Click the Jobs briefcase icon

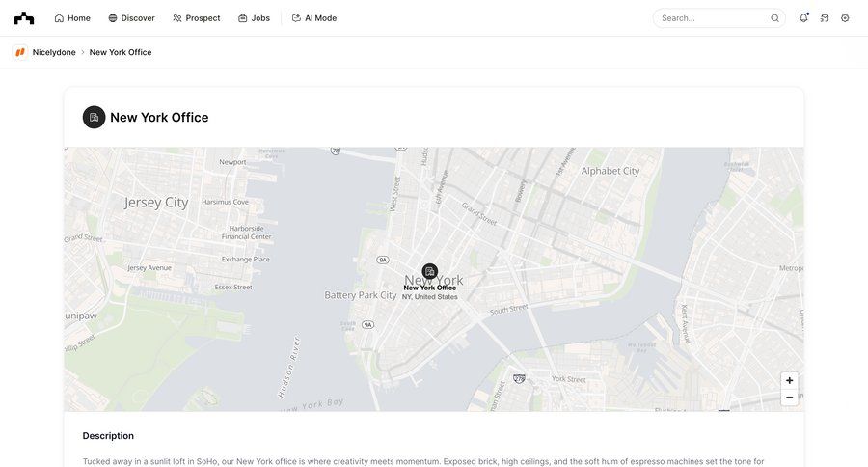point(242,18)
